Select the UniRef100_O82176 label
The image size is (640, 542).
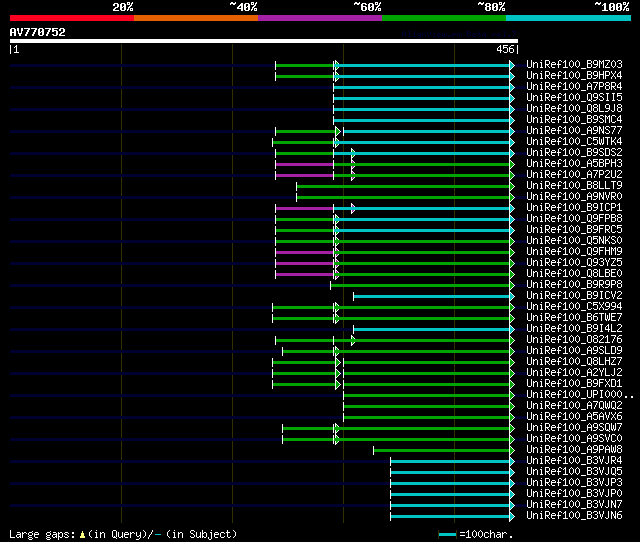tap(574, 340)
